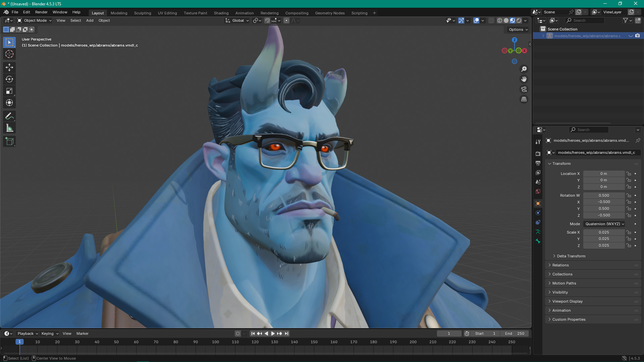Toggle the lock on Location X
The width and height of the screenshot is (644, 362).
[x=629, y=174]
